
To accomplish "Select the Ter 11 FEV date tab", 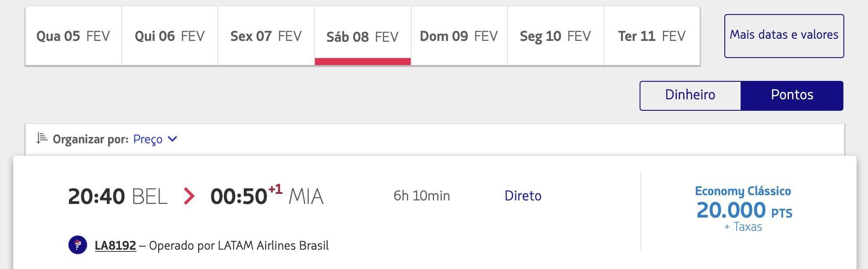I will click(652, 36).
